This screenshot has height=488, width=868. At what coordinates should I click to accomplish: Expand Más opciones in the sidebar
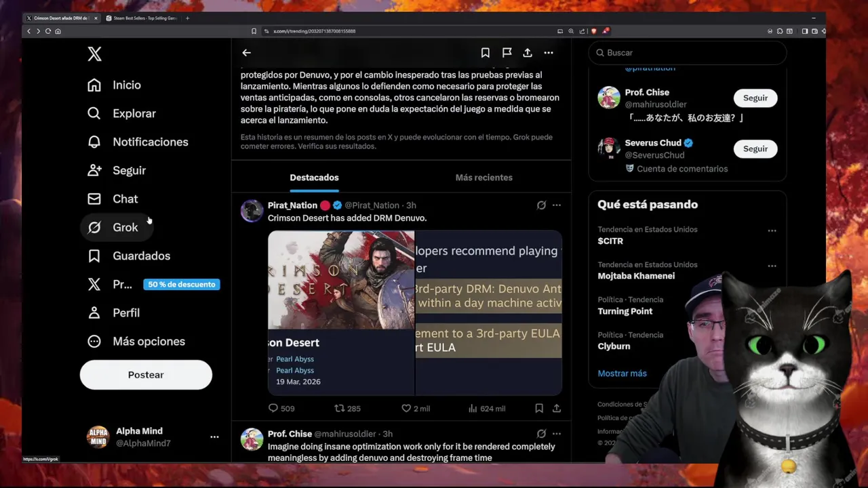click(x=136, y=341)
